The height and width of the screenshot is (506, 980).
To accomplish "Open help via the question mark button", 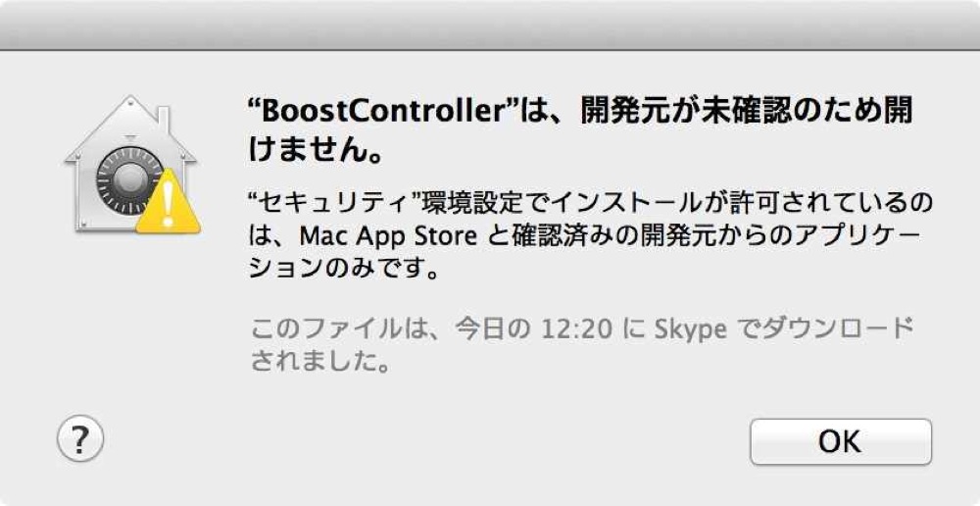I will tap(80, 440).
